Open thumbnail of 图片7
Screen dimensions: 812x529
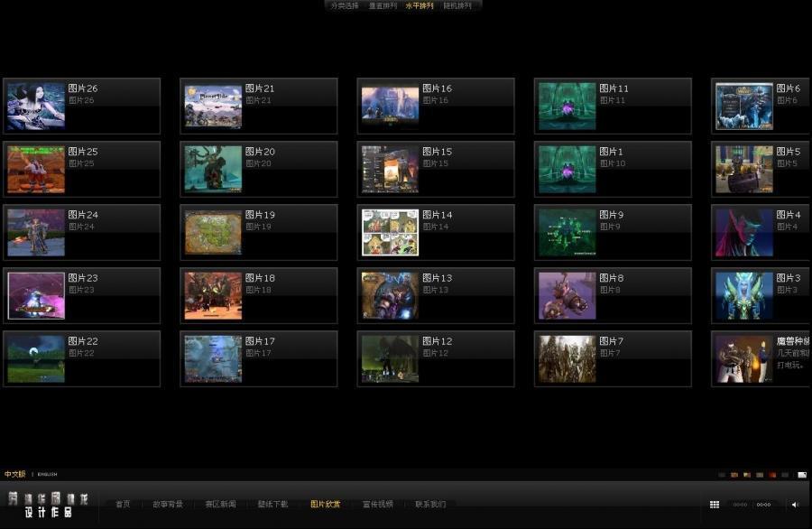point(567,359)
